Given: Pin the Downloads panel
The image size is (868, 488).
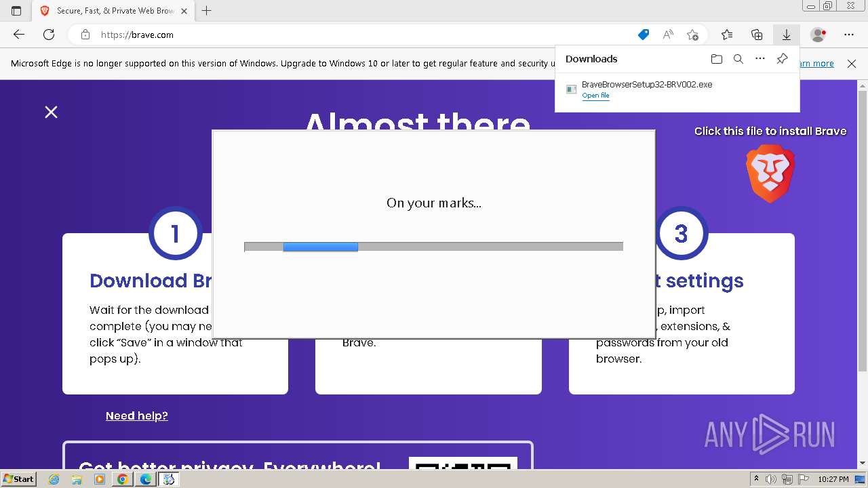Looking at the screenshot, I should click(x=782, y=59).
